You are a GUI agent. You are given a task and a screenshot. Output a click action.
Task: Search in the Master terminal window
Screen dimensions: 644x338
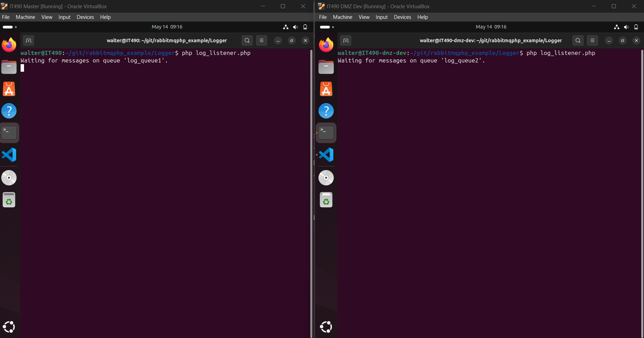click(247, 40)
